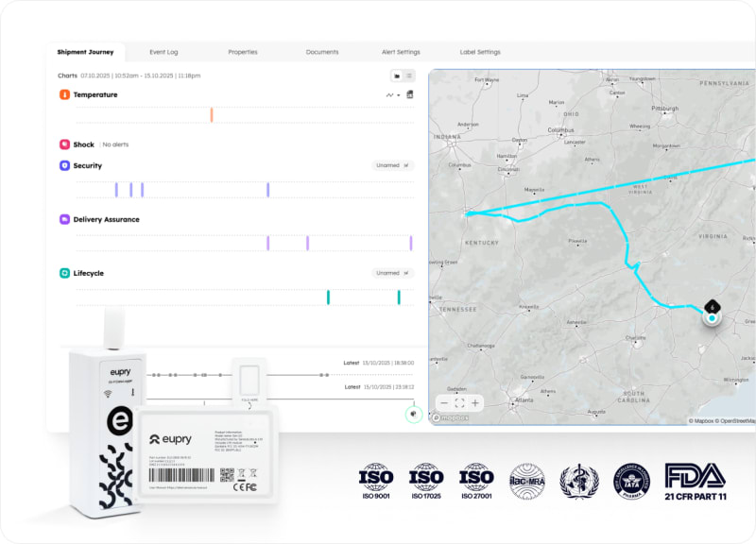Screen dimensions: 756x544
Task: Switch charts to the list view icon
Action: coord(409,76)
